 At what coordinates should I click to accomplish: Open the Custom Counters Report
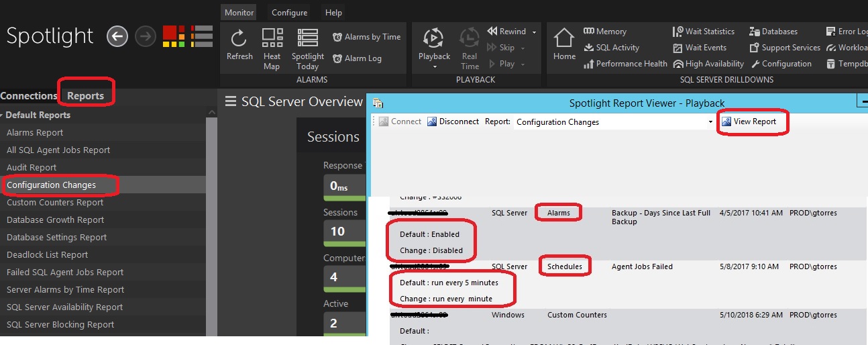coord(103,203)
